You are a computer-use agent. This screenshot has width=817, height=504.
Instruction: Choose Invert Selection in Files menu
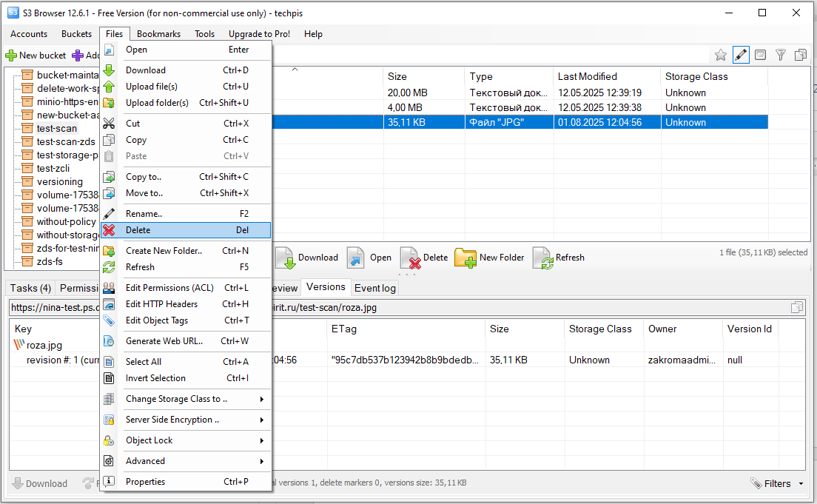186,378
